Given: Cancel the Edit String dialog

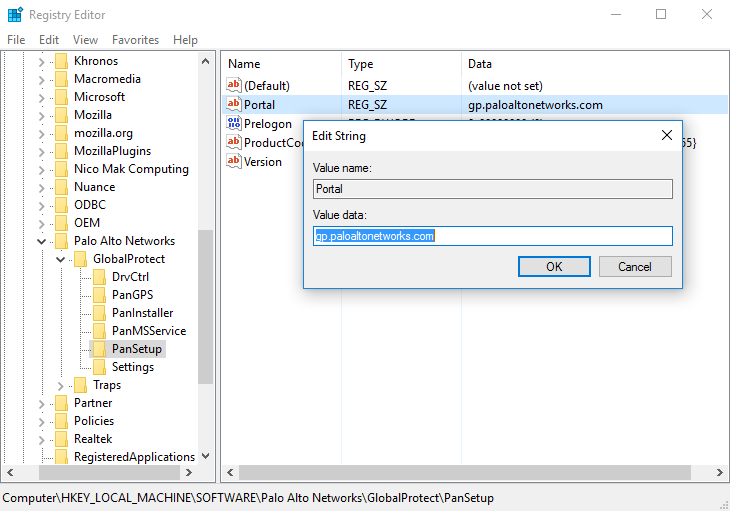Looking at the screenshot, I should pos(635,267).
